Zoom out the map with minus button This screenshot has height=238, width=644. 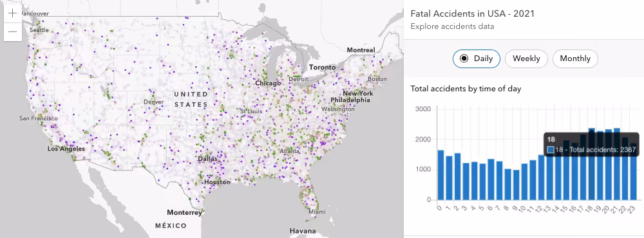[x=12, y=32]
